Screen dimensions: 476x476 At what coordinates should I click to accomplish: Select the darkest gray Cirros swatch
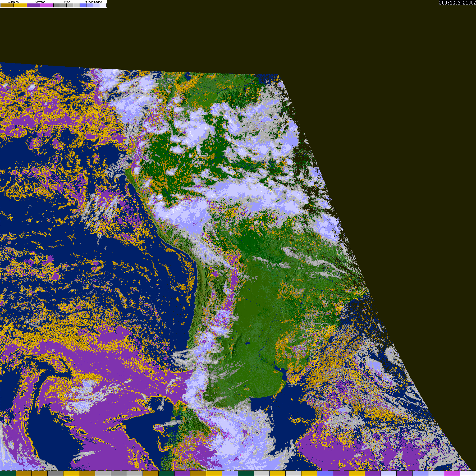coord(57,5)
